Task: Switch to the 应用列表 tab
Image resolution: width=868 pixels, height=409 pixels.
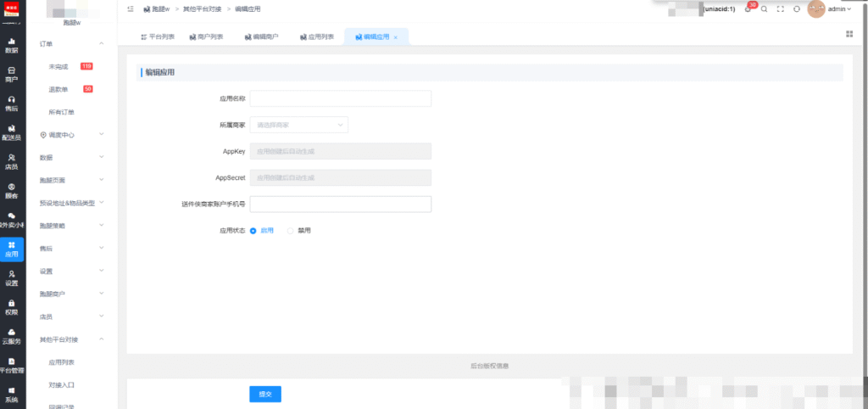Action: tap(316, 37)
